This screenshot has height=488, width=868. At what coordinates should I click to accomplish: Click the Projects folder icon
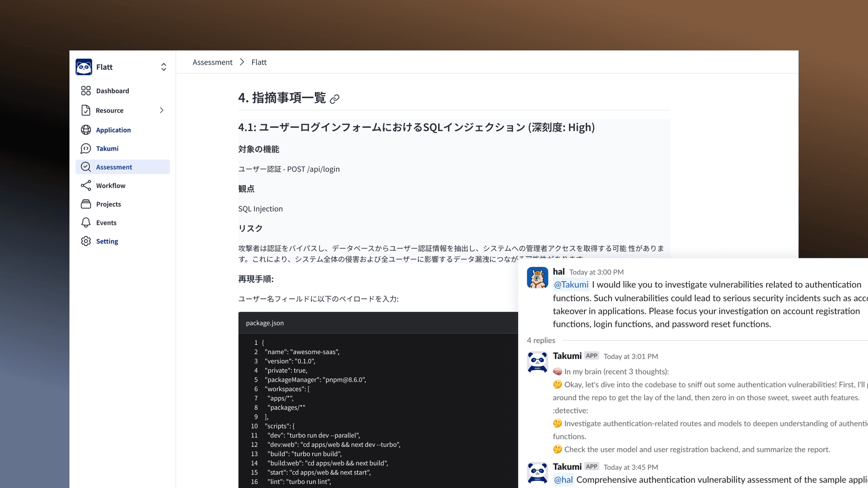tap(86, 204)
